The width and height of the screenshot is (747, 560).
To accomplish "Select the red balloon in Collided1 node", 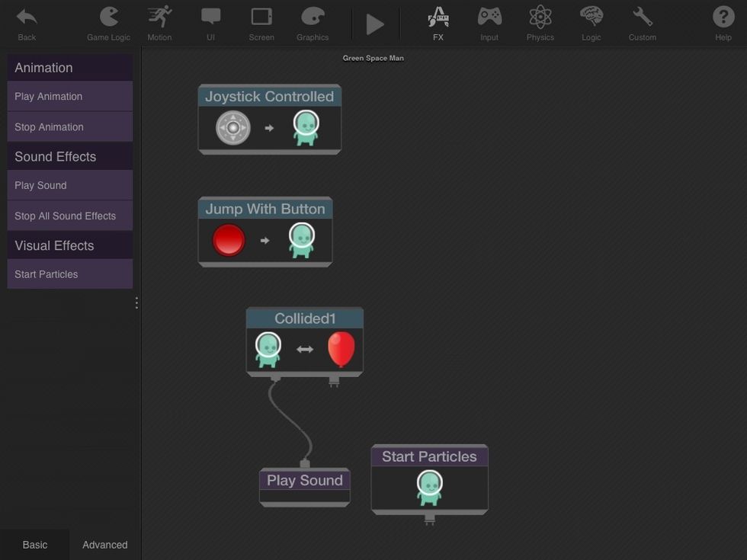I will coord(341,349).
